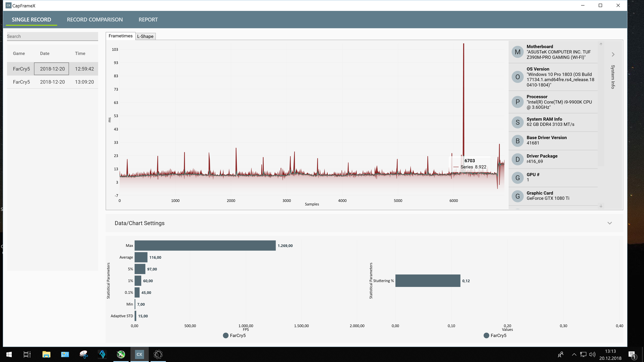
Task: Open the People icon in taskbar
Action: pos(561,354)
